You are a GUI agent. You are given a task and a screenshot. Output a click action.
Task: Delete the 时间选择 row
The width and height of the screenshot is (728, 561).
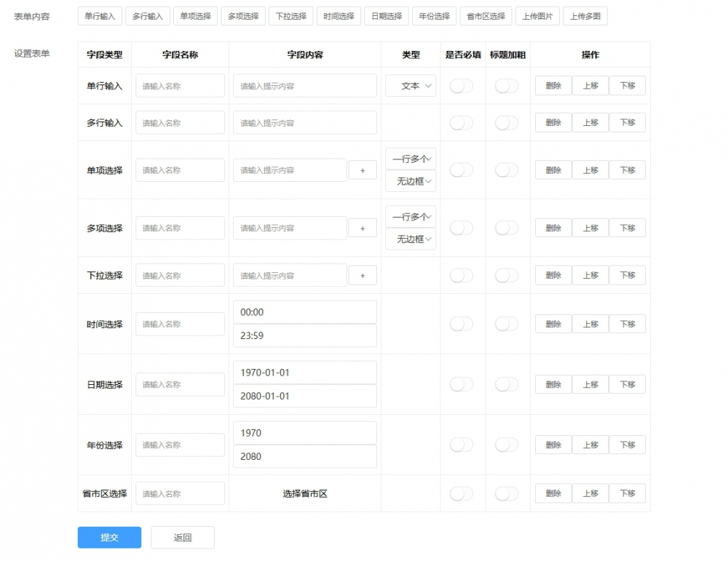coord(553,324)
